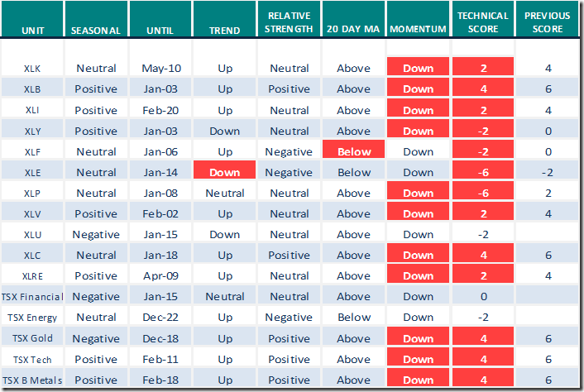
Task: Click the TSX Gold row label
Action: [33, 337]
